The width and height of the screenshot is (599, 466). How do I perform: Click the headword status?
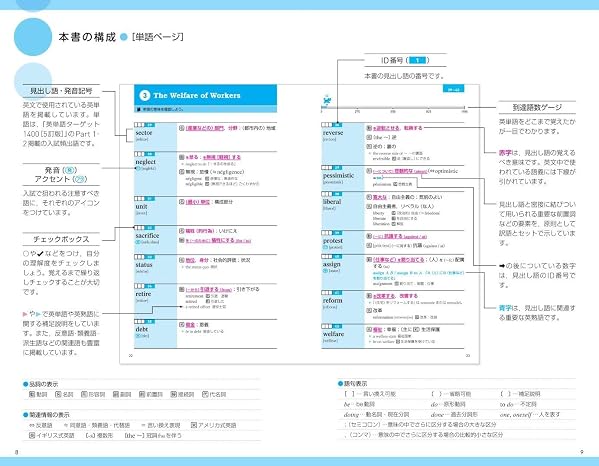pos(144,265)
